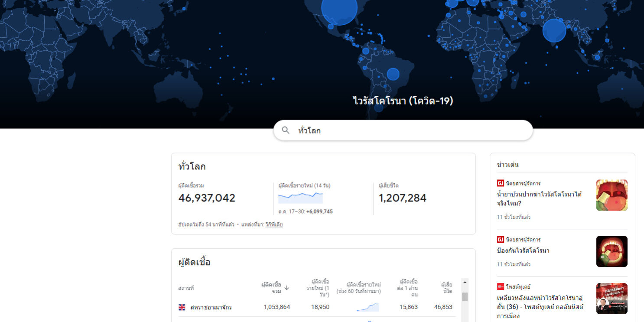Open the วิกิพีเดีย source link
Image resolution: width=644 pixels, height=322 pixels.
click(274, 224)
